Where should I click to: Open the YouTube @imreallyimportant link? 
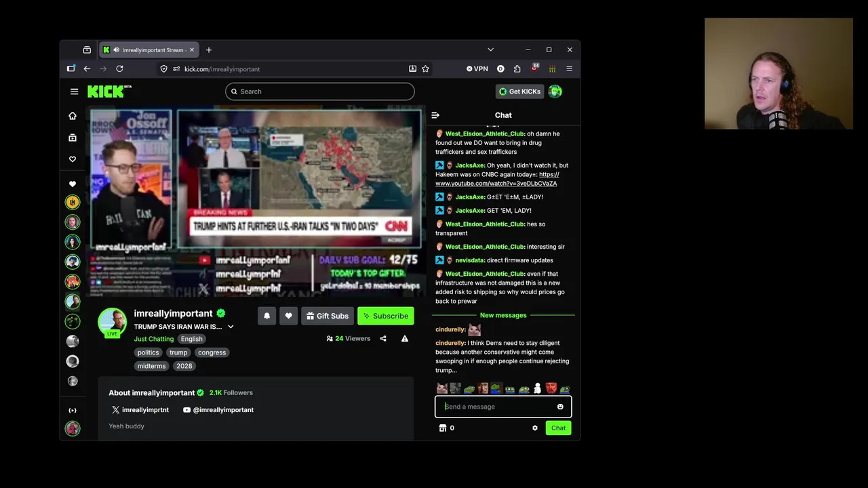[x=218, y=410]
